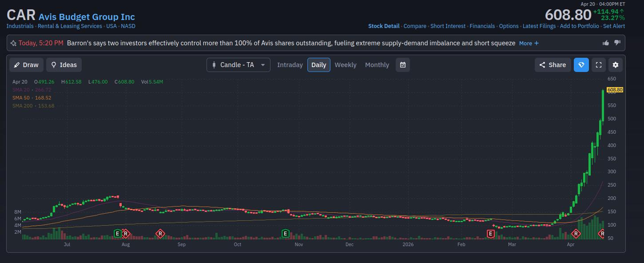Click Add to Portfolio

click(580, 26)
